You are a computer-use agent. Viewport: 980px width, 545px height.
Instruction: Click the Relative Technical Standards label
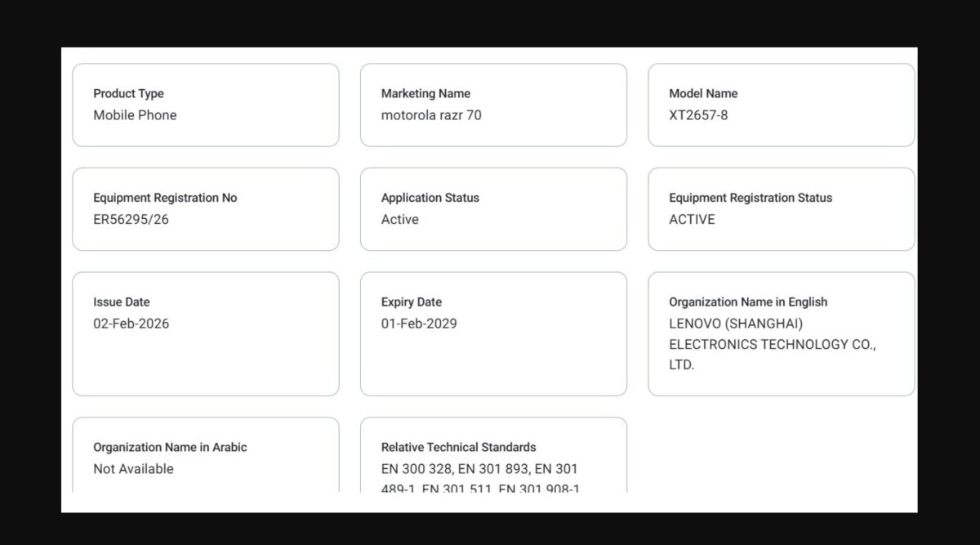coord(459,447)
